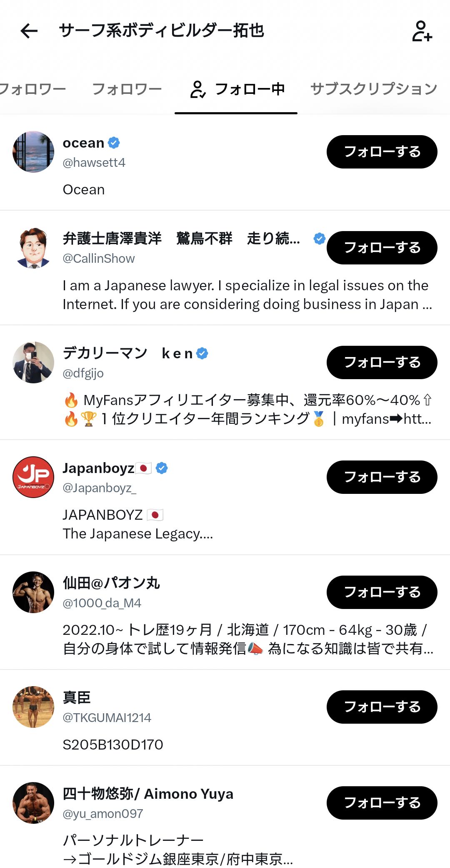Image resolution: width=450 pixels, height=868 pixels.
Task: Follow the lawyer account @CallinShow
Action: [x=382, y=248]
